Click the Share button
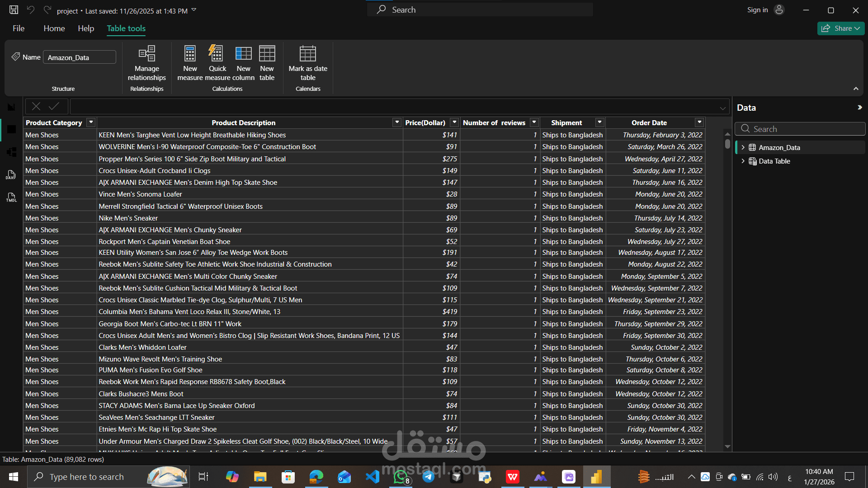 (840, 28)
